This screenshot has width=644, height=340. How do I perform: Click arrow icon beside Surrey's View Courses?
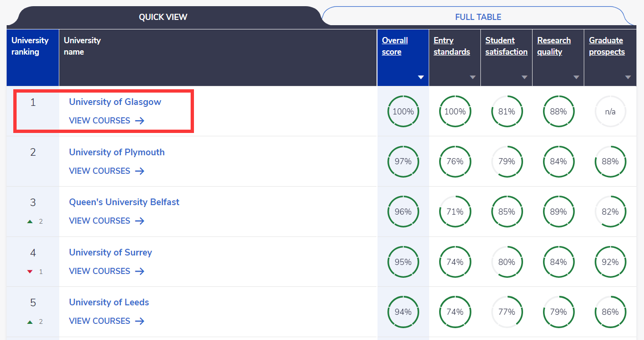(139, 271)
